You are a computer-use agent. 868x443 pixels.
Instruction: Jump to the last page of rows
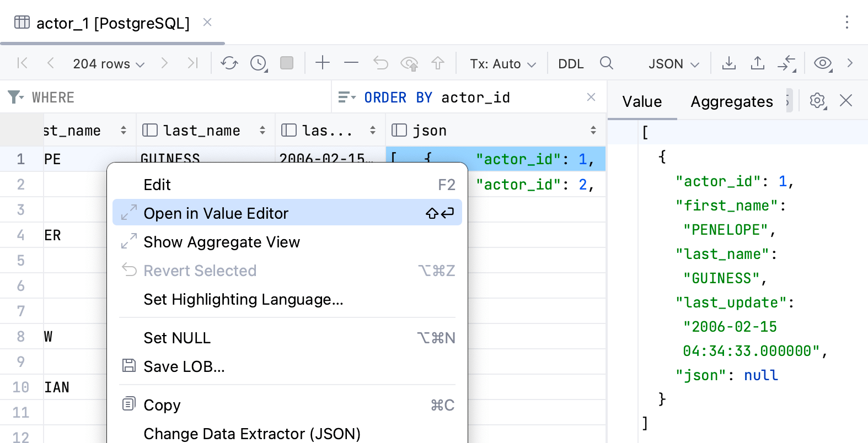pos(192,63)
